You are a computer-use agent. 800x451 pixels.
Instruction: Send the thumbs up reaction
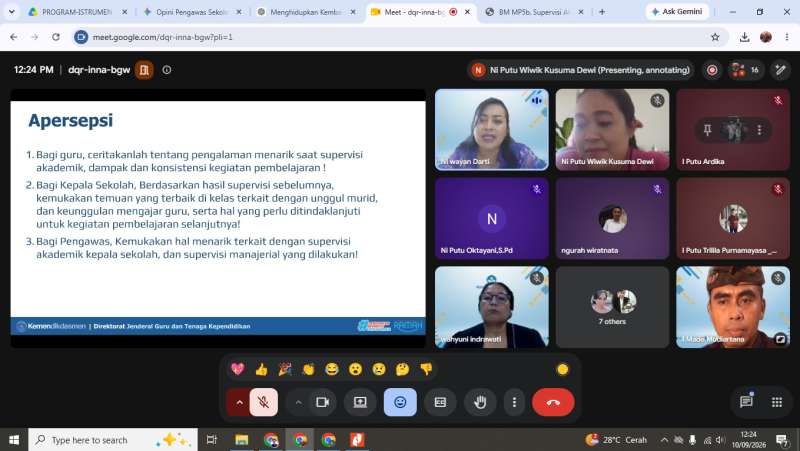click(x=261, y=369)
